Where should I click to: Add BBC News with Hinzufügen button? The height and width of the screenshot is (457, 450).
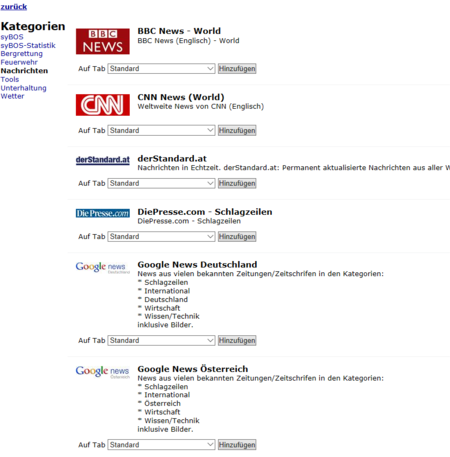[237, 69]
